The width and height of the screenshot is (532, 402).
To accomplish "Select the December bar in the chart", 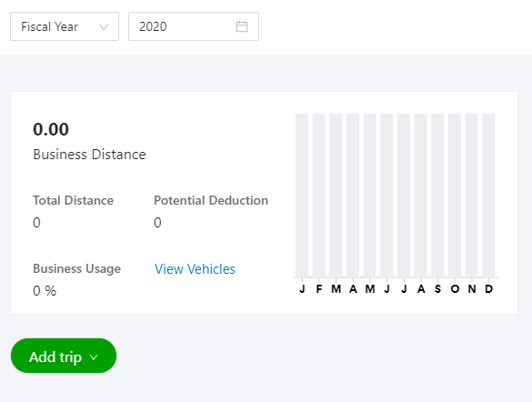I will click(x=488, y=195).
